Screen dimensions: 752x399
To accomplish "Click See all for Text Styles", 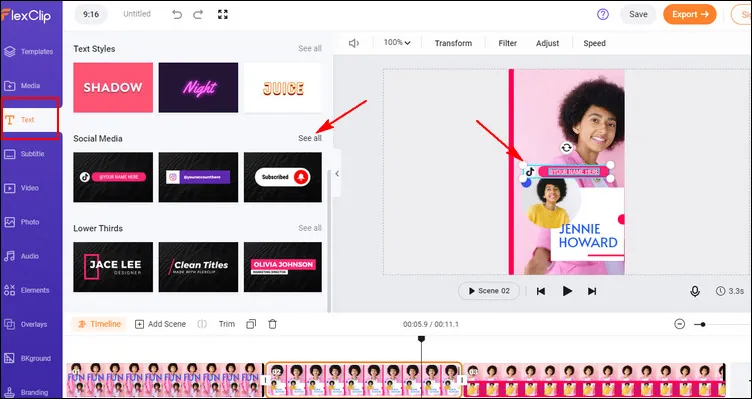I will [310, 48].
